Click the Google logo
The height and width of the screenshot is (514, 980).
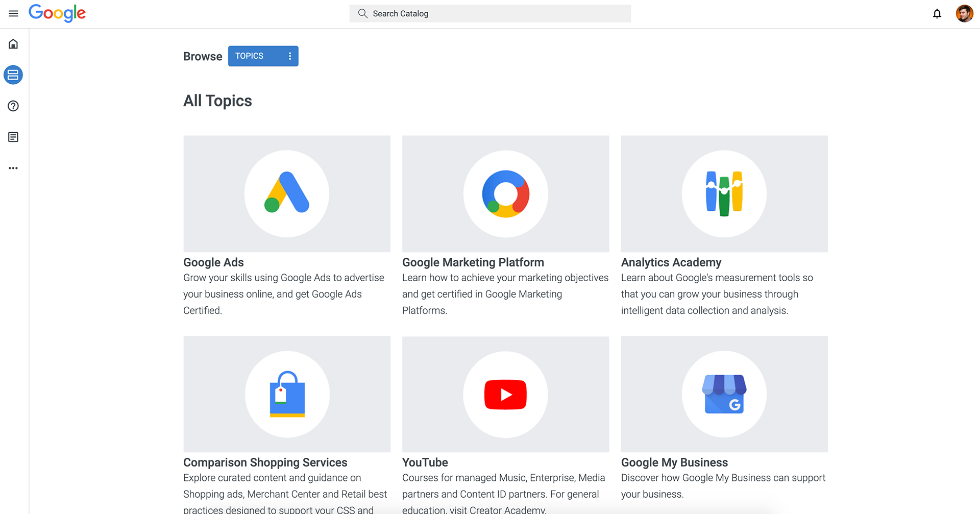[x=57, y=13]
